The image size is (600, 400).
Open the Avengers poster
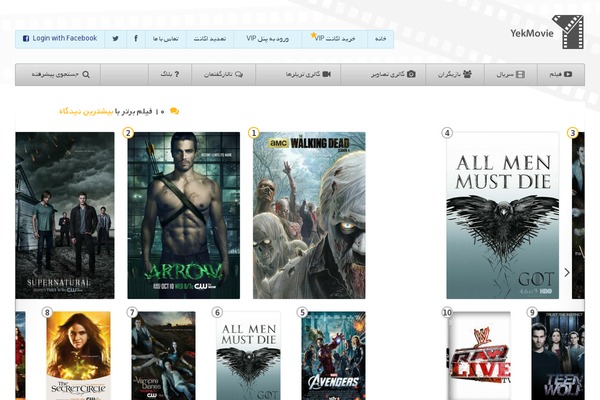[x=333, y=356]
